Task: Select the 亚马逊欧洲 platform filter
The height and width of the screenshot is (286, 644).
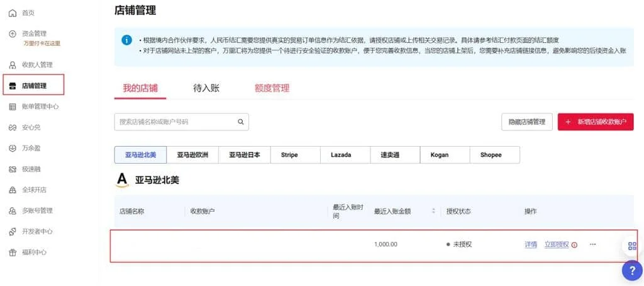Action: [x=192, y=155]
